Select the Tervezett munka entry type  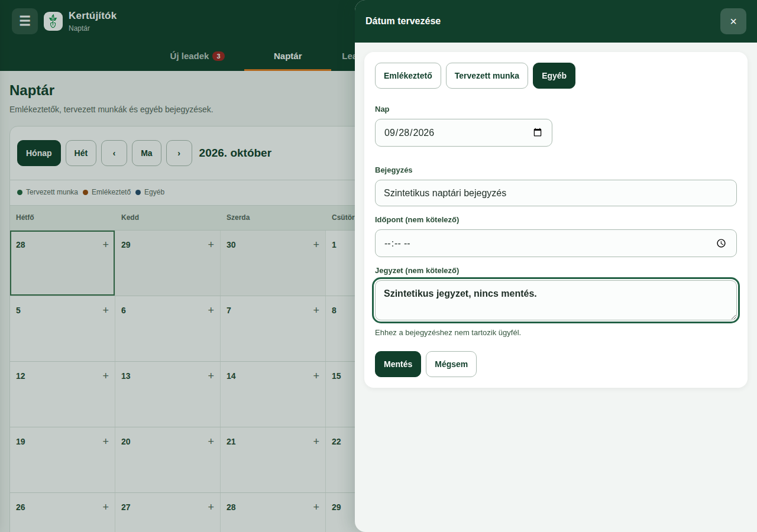[487, 76]
